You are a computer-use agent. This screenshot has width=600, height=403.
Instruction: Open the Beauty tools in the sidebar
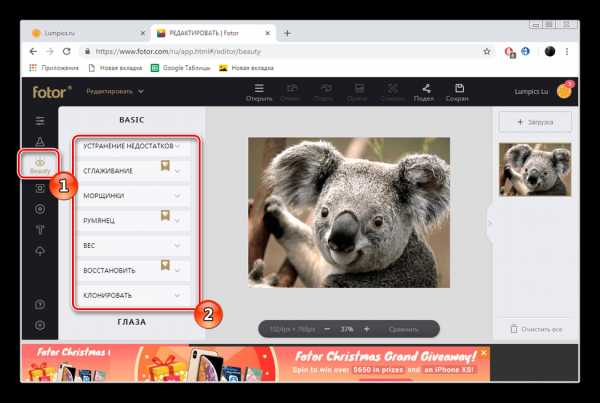39,164
